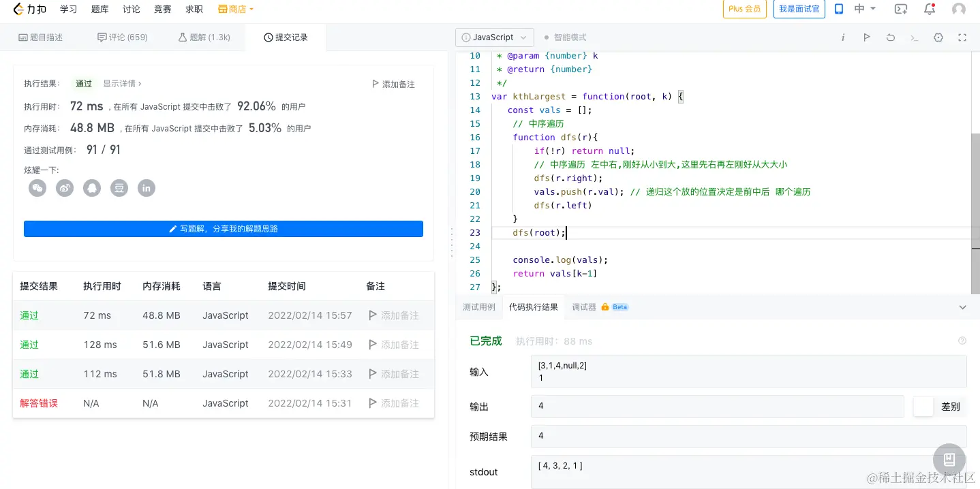Open the editor console terminal icon
The width and height of the screenshot is (980, 489).
pos(915,37)
